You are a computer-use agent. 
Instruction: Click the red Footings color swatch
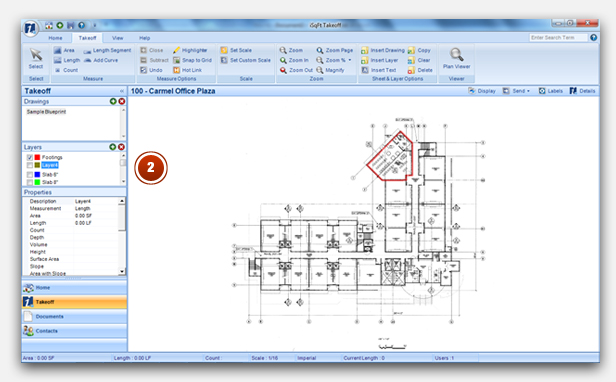click(37, 157)
